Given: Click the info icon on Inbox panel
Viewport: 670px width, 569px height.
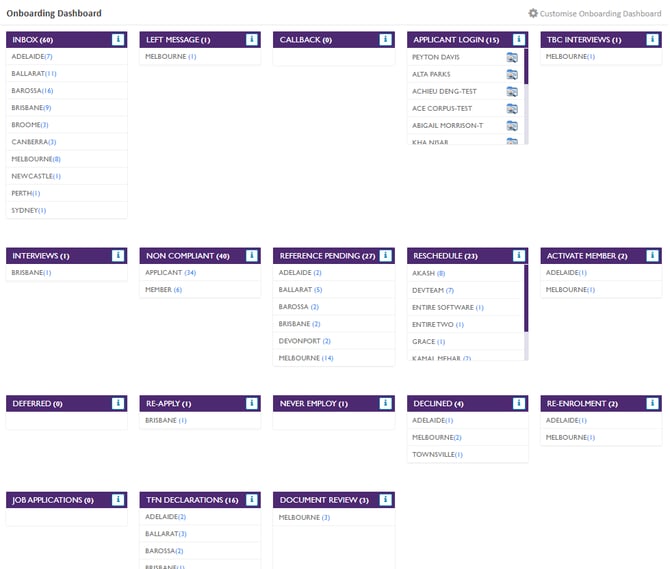Looking at the screenshot, I should click(118, 40).
